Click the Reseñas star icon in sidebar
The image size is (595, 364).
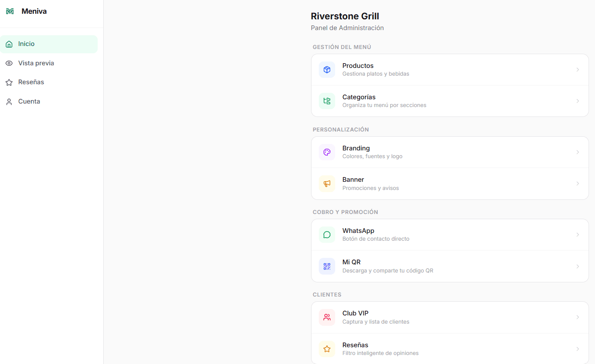pyautogui.click(x=9, y=82)
